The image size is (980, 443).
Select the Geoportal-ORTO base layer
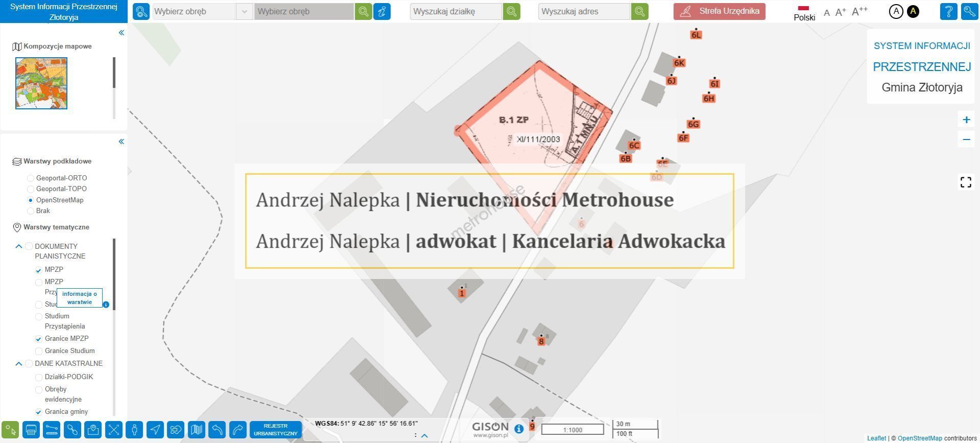click(31, 178)
